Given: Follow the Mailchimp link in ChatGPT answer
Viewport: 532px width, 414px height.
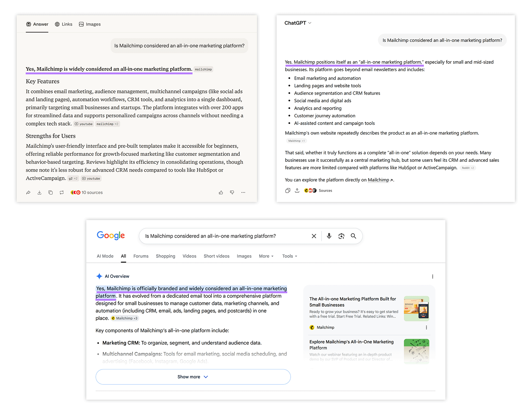Looking at the screenshot, I should click(380, 180).
